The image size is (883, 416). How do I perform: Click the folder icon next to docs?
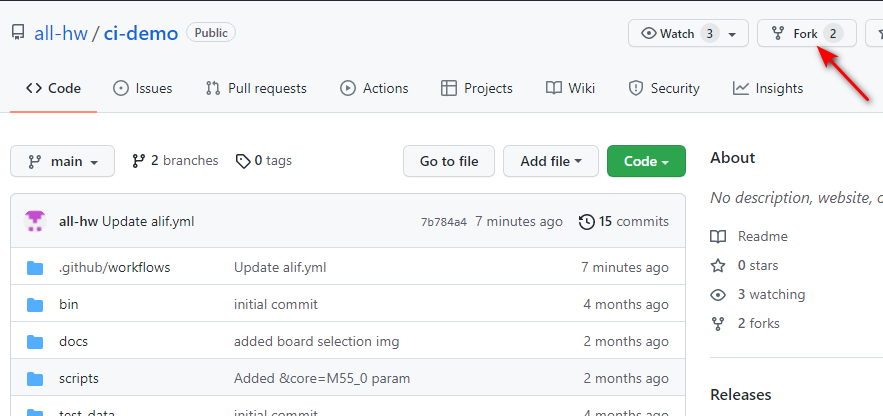click(36, 341)
